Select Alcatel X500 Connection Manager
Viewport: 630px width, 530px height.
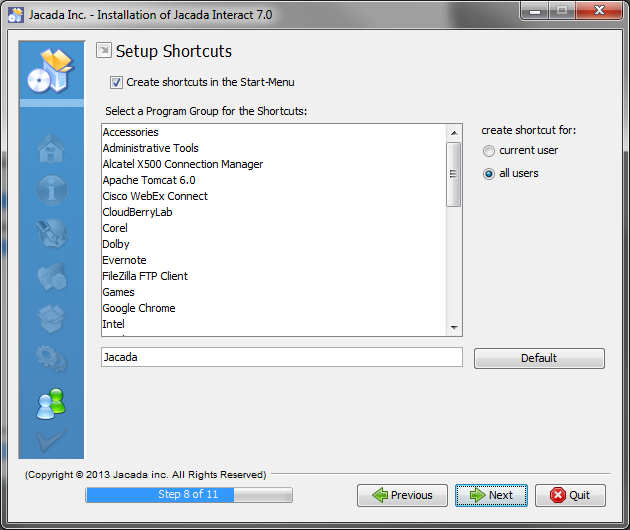(x=274, y=164)
